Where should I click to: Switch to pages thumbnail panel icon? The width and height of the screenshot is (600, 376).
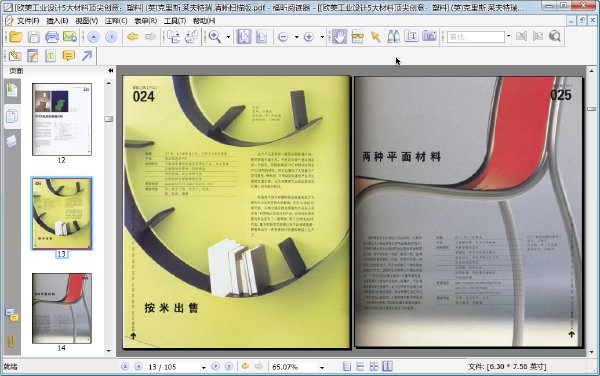[12, 116]
